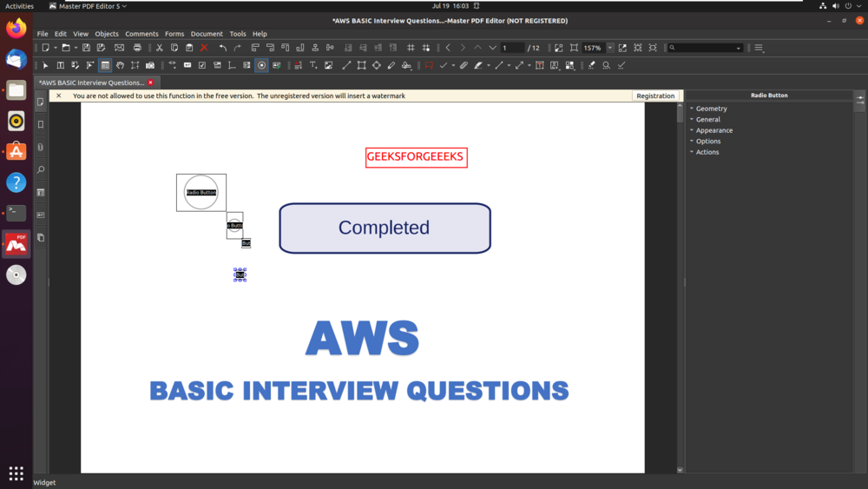Open the Search panel in left sidebar
868x489 pixels.
[41, 169]
